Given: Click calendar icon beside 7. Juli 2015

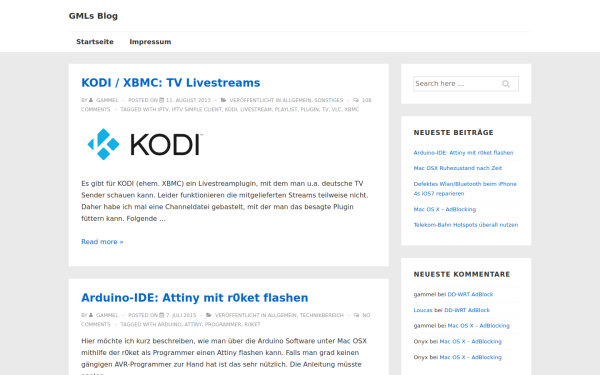Looking at the screenshot, I should (162, 315).
